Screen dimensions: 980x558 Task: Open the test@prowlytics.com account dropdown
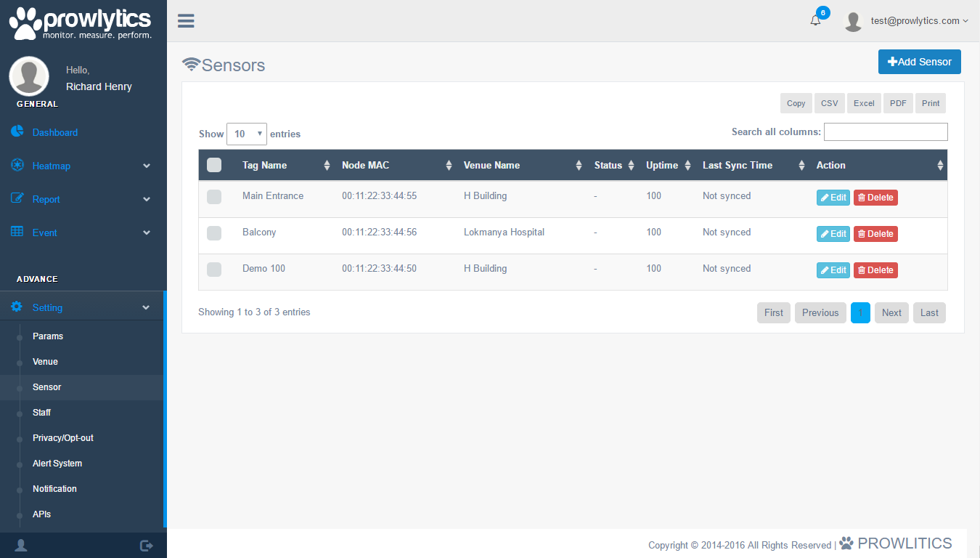919,21
